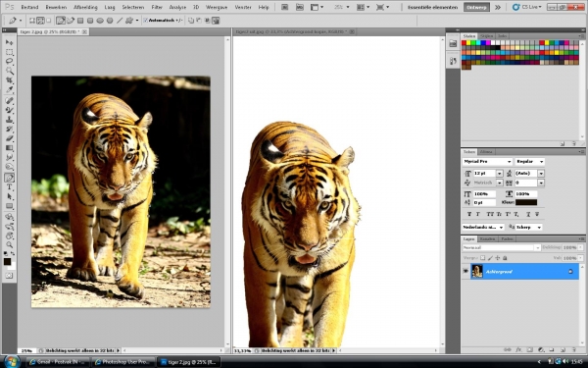Select the Clone Stamp tool
Image resolution: width=588 pixels, height=368 pixels.
click(x=9, y=120)
